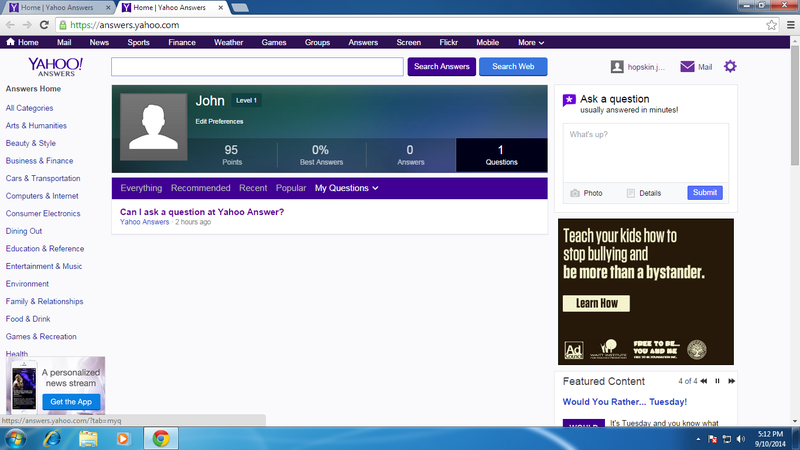View the 0 Answers stat
Screen dimensions: 800x450
pyautogui.click(x=410, y=155)
